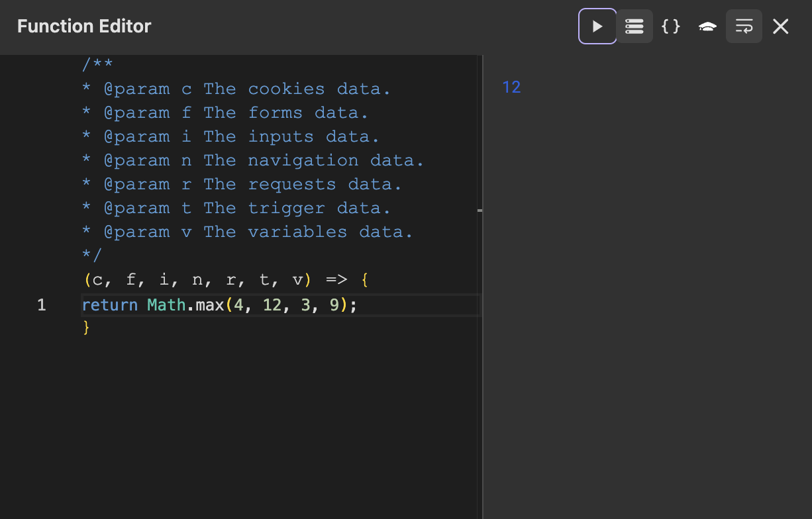
Task: Click the closing yellow brace of function
Action: pyautogui.click(x=86, y=328)
